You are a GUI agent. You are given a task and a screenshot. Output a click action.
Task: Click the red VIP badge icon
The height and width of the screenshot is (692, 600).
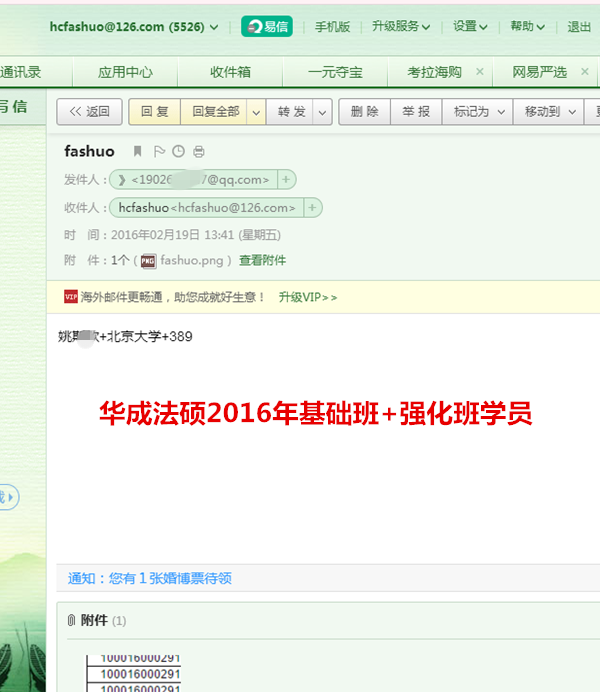[x=71, y=297]
